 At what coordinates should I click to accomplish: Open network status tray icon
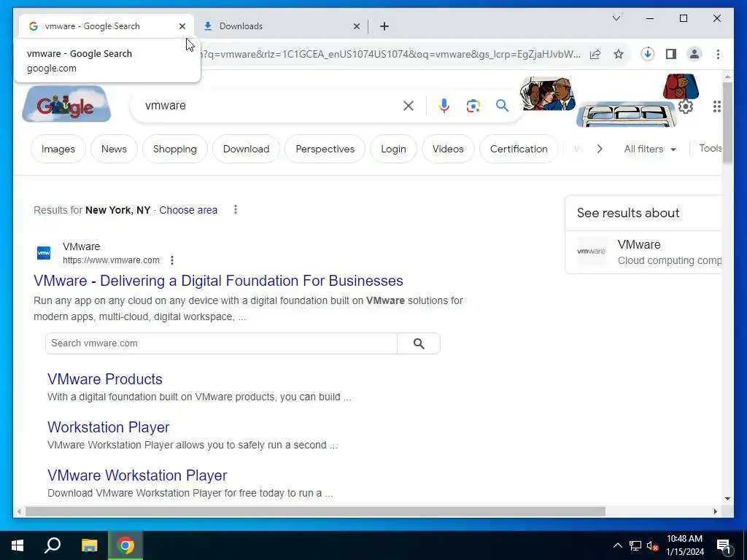click(635, 545)
